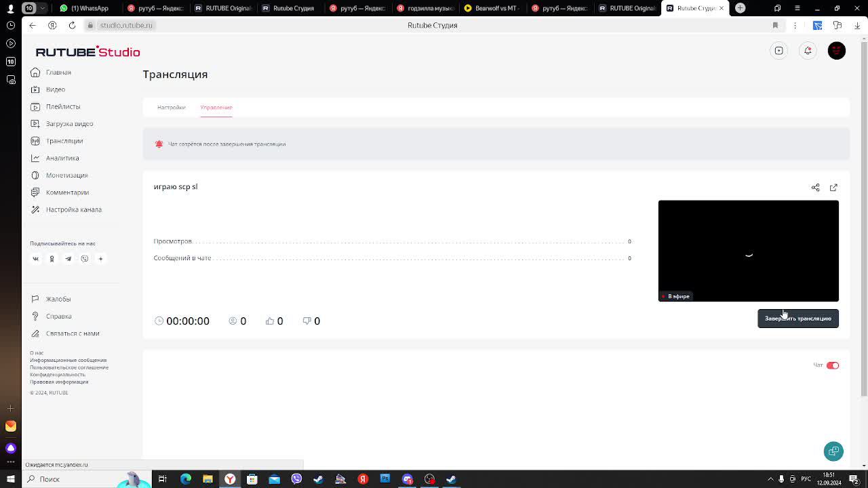Open the Odnoklassniki social icon
The image size is (868, 488).
point(52,259)
